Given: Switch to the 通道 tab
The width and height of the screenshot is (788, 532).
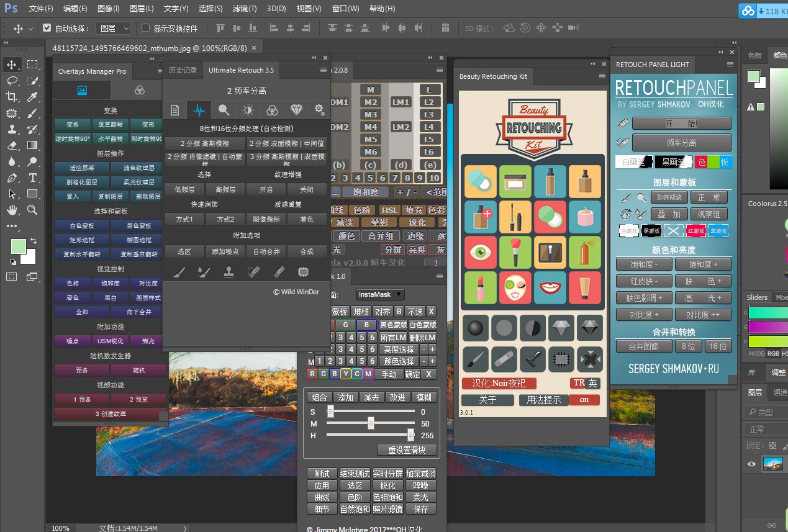Looking at the screenshot, I should click(x=779, y=392).
